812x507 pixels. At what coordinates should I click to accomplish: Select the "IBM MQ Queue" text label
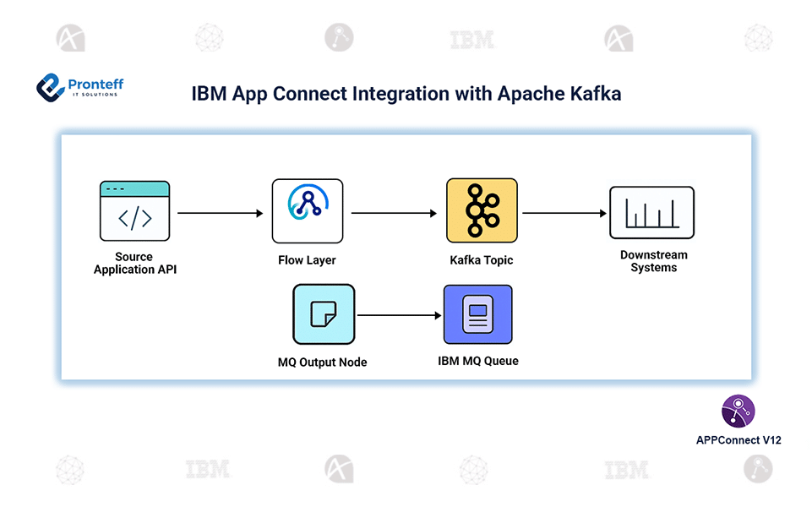(x=477, y=361)
